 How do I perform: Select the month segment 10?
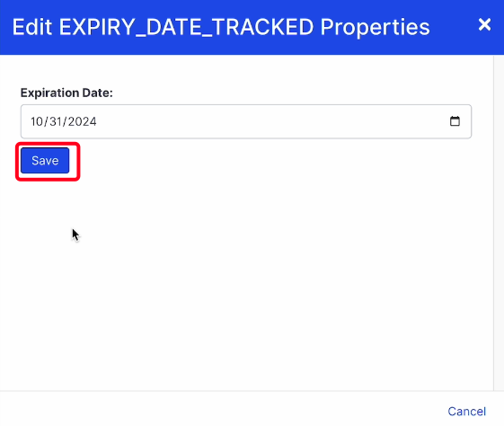coord(37,121)
